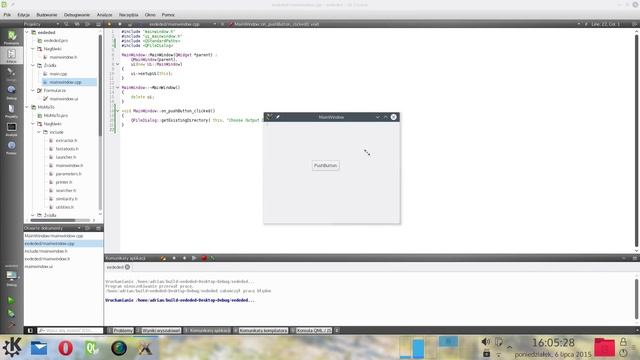Pin the MainWindow app window icon
This screenshot has height=360, width=640.
coord(278,117)
